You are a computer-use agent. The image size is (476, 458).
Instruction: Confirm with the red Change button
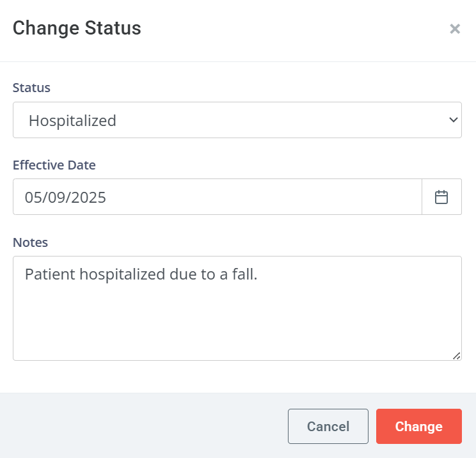(x=418, y=426)
